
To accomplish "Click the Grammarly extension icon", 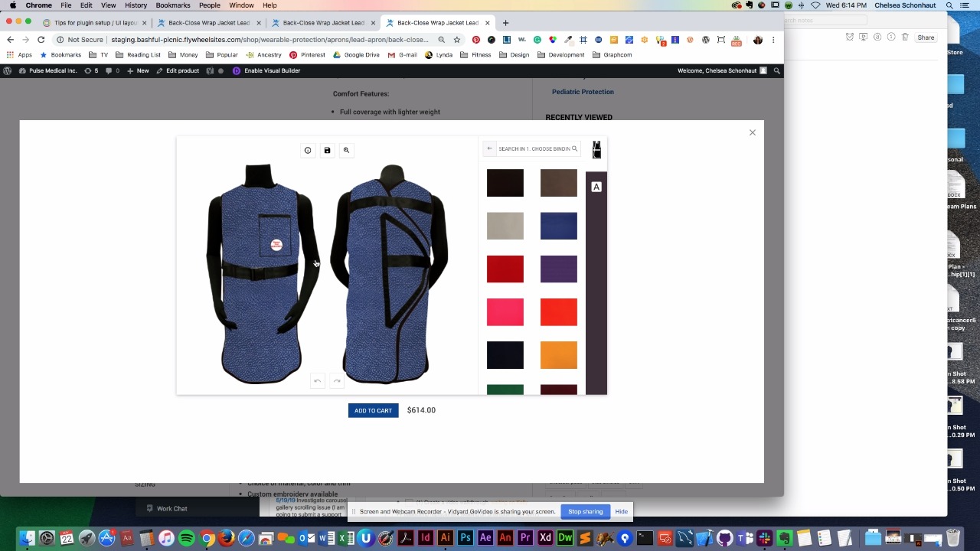I will coord(537,40).
